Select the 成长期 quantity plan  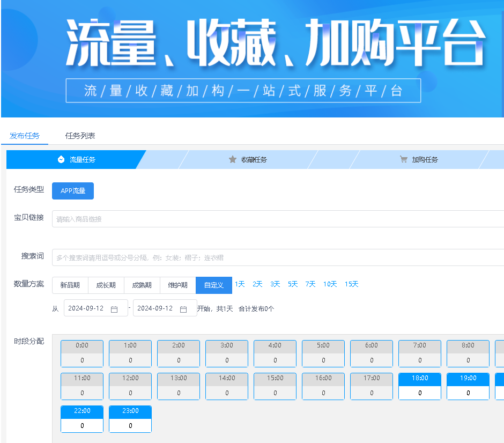pos(106,285)
